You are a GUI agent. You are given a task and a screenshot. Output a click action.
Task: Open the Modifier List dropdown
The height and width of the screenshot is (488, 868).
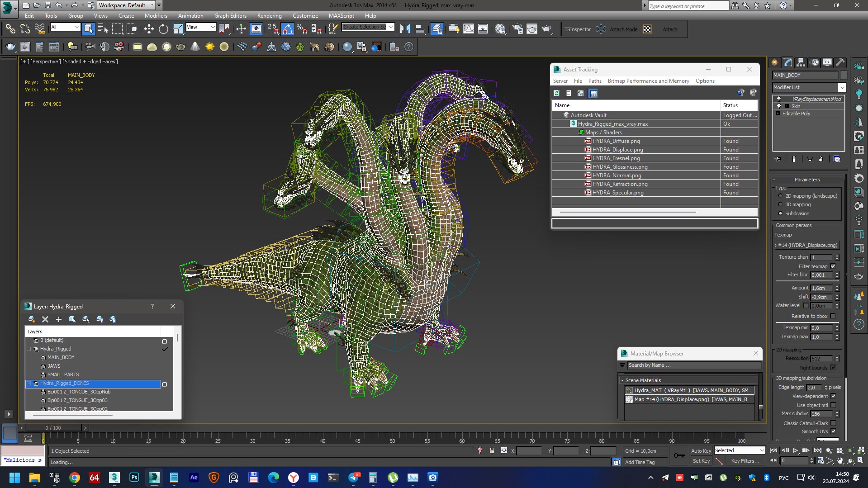[x=842, y=87]
